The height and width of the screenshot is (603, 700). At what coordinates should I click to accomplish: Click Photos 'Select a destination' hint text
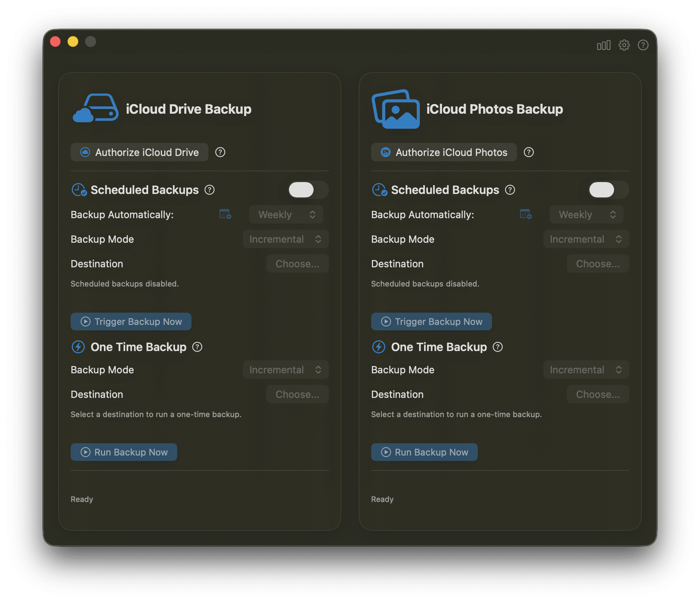pos(456,414)
